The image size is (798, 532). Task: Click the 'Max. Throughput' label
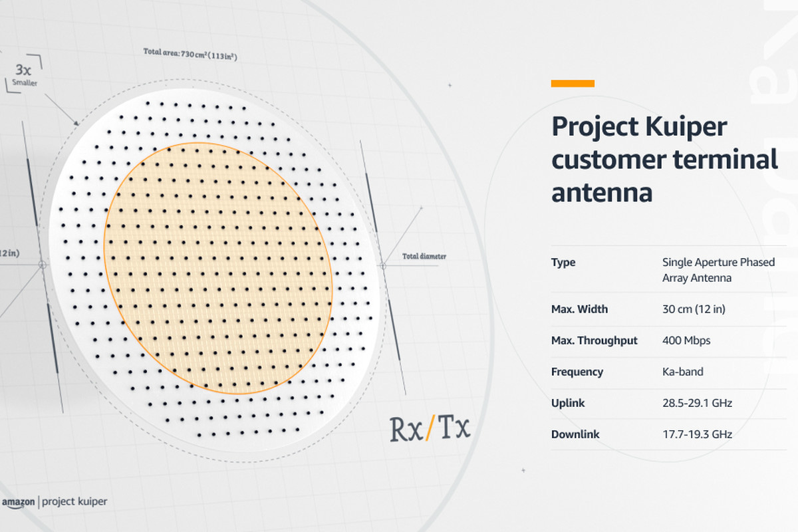pyautogui.click(x=594, y=340)
